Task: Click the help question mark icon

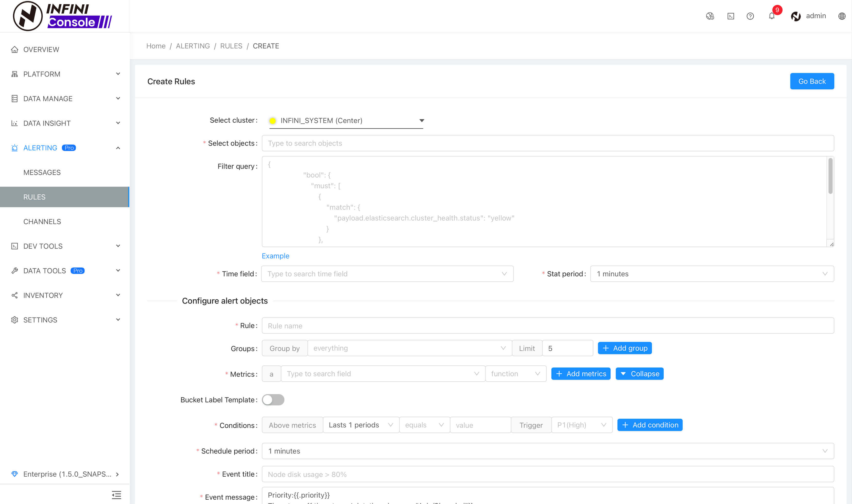Action: [751, 16]
